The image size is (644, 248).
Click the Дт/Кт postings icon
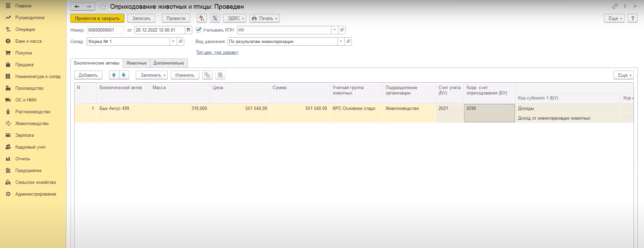pos(202,18)
